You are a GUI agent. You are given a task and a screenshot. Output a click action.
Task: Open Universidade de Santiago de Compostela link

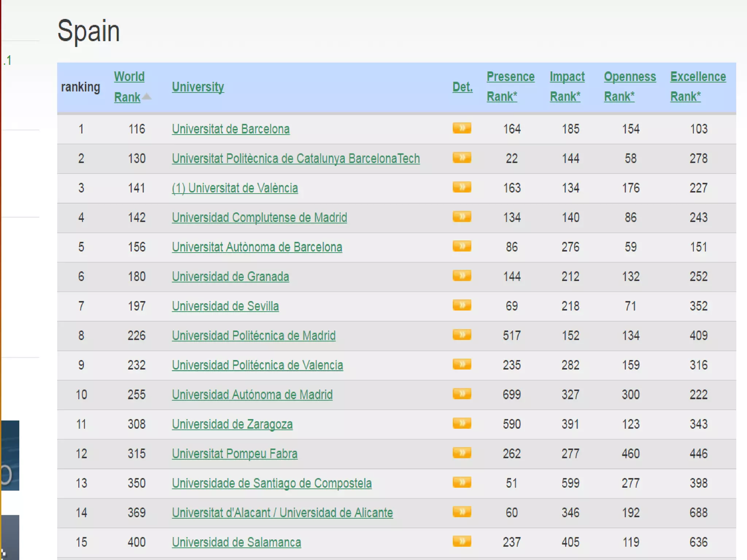(x=271, y=483)
